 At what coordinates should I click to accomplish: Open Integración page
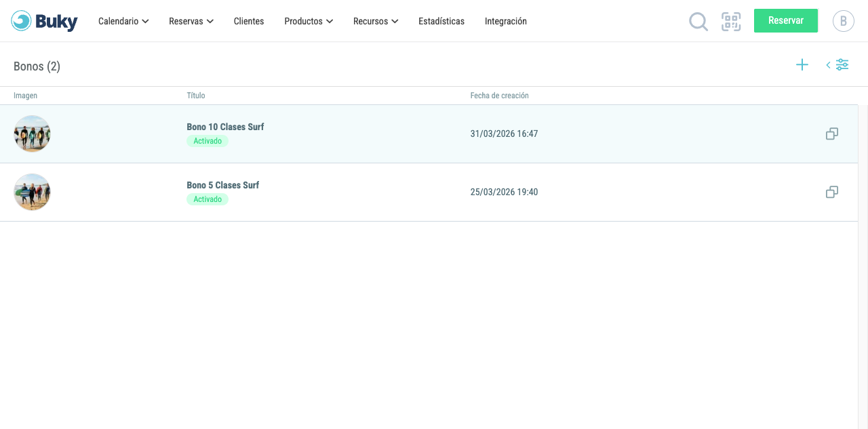click(x=506, y=21)
